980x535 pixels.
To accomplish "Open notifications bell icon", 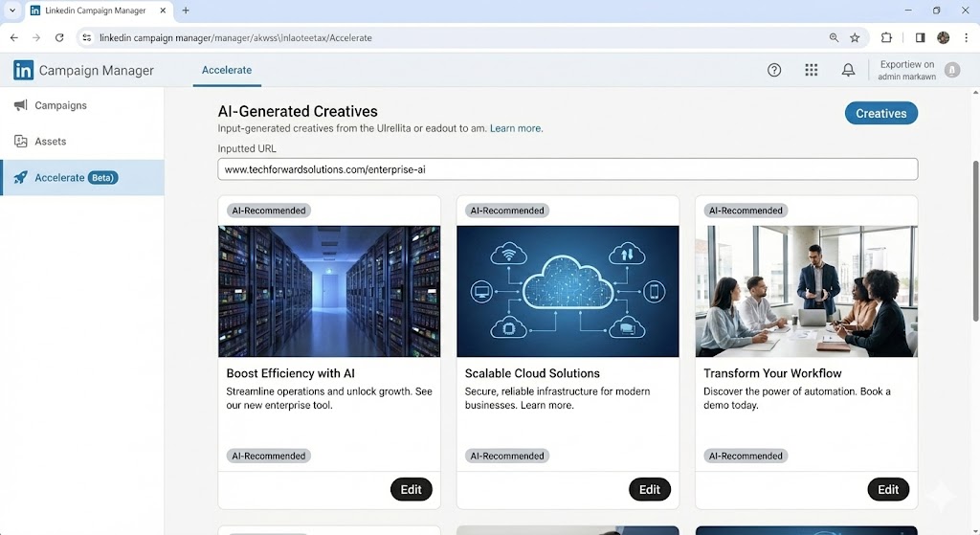I will (x=848, y=70).
